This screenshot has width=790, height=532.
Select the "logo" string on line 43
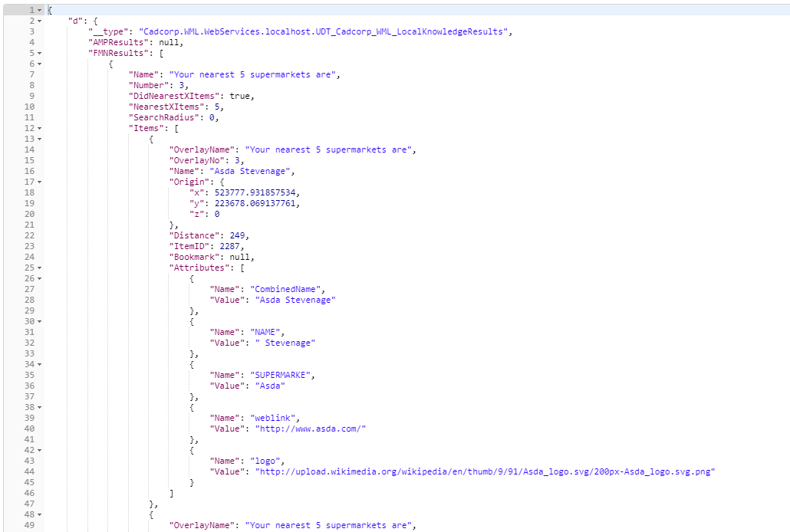click(265, 461)
